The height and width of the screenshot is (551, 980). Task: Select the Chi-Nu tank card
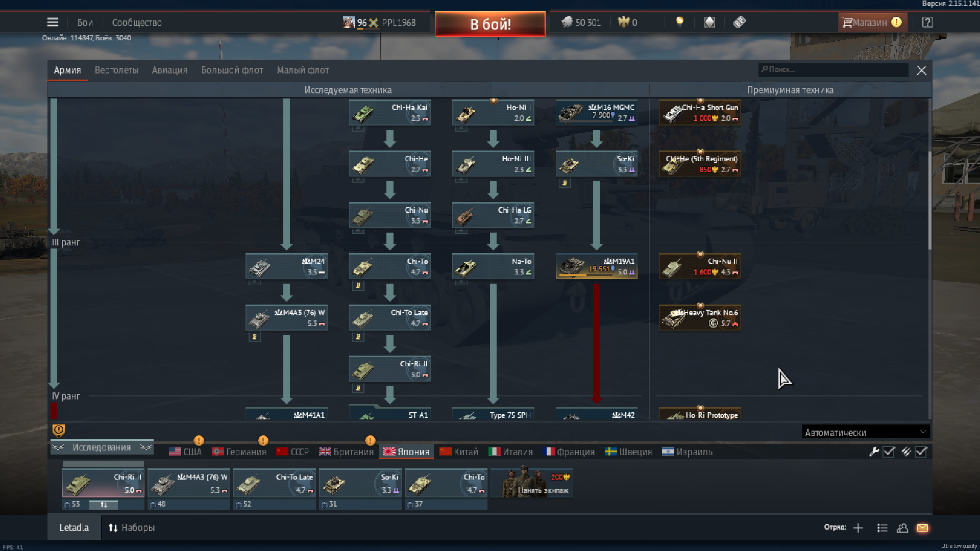[x=390, y=215]
